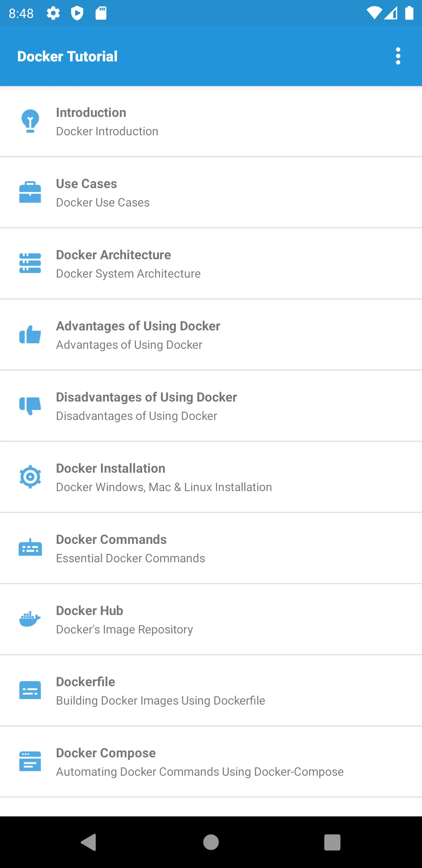Viewport: 422px width, 868px height.
Task: Tap the Android home navigation button
Action: [211, 842]
